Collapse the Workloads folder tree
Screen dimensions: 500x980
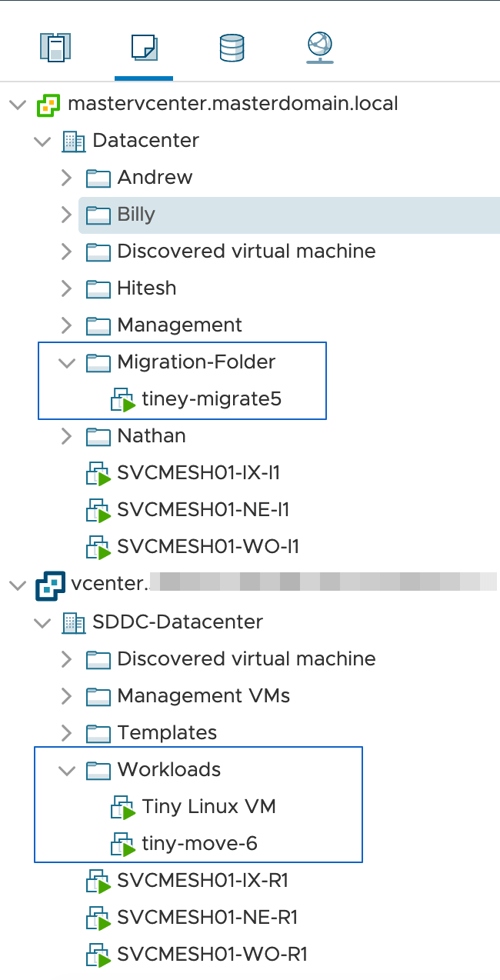point(67,770)
